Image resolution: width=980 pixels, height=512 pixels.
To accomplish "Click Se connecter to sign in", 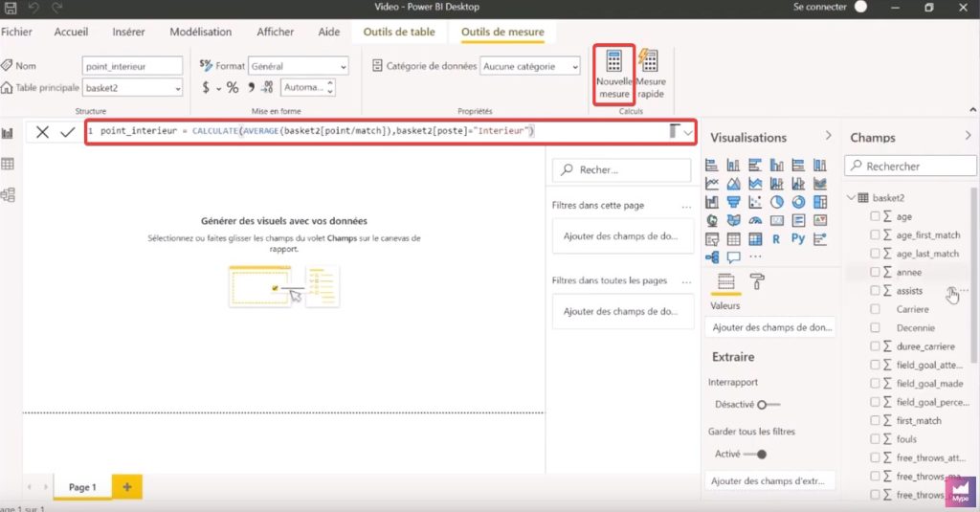I will (x=819, y=7).
